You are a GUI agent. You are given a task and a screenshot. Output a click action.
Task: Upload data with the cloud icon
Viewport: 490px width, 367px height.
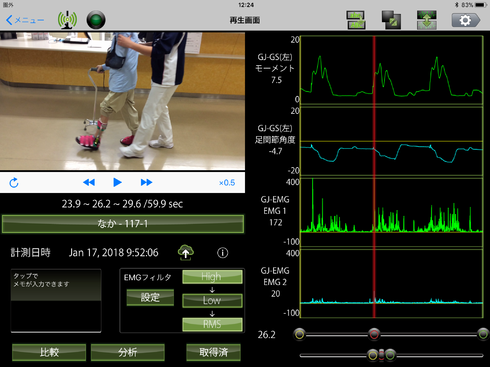(x=186, y=253)
